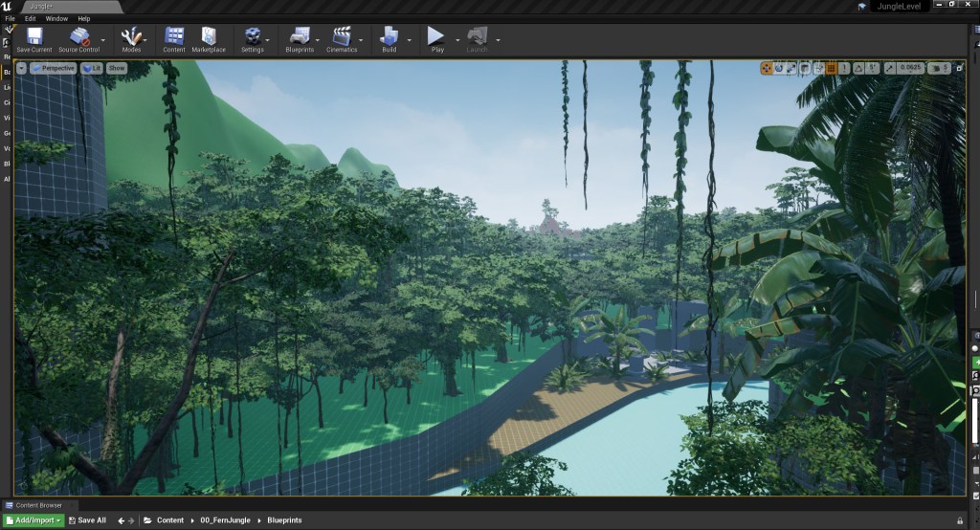
Task: Open the viewport options arrow menu
Action: click(22, 68)
